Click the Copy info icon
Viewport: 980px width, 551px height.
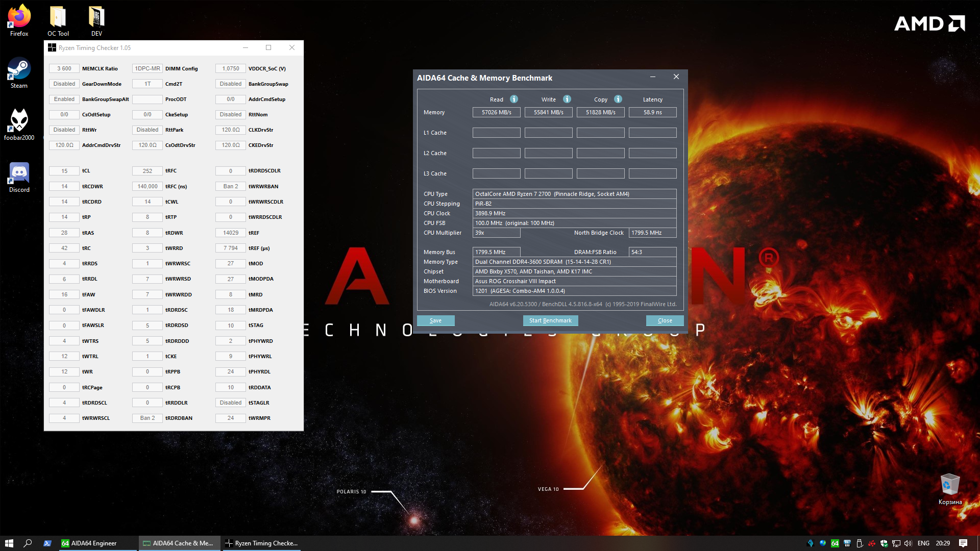(x=618, y=99)
